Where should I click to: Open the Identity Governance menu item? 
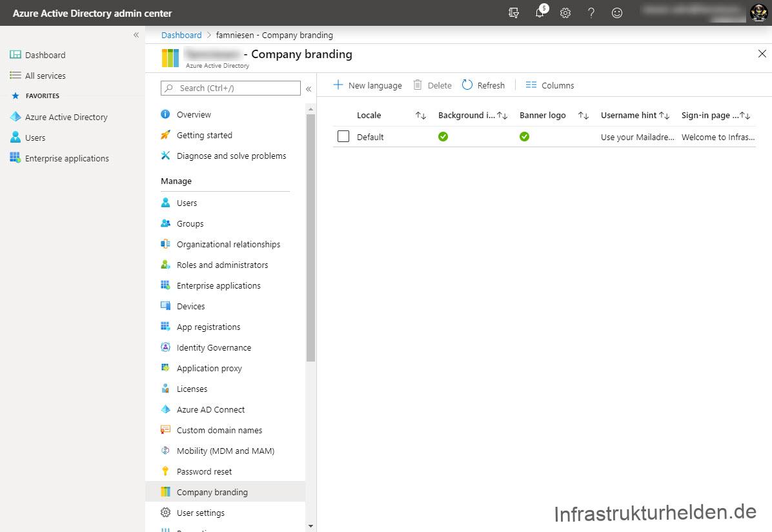tap(225, 348)
